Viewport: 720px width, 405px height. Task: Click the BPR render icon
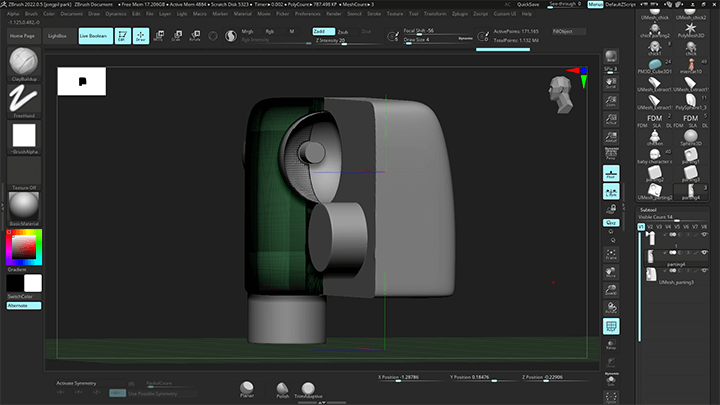611,56
